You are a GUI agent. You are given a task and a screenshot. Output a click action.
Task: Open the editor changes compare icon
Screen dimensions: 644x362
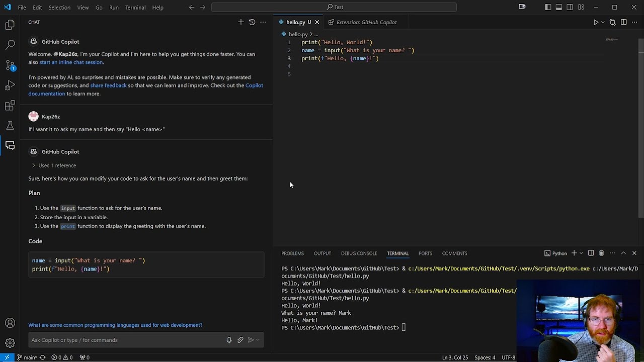click(x=612, y=22)
